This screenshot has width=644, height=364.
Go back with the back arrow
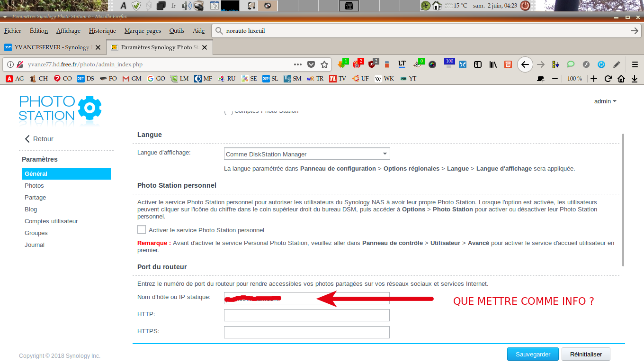pyautogui.click(x=525, y=64)
